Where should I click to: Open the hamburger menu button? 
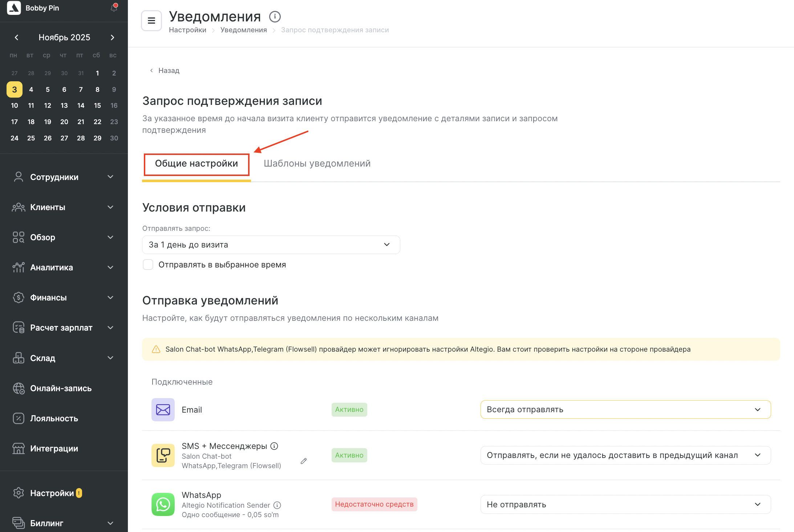[x=151, y=21]
